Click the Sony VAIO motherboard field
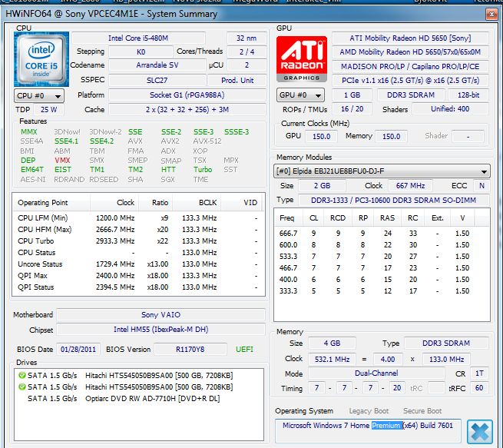The image size is (503, 448). [x=161, y=315]
